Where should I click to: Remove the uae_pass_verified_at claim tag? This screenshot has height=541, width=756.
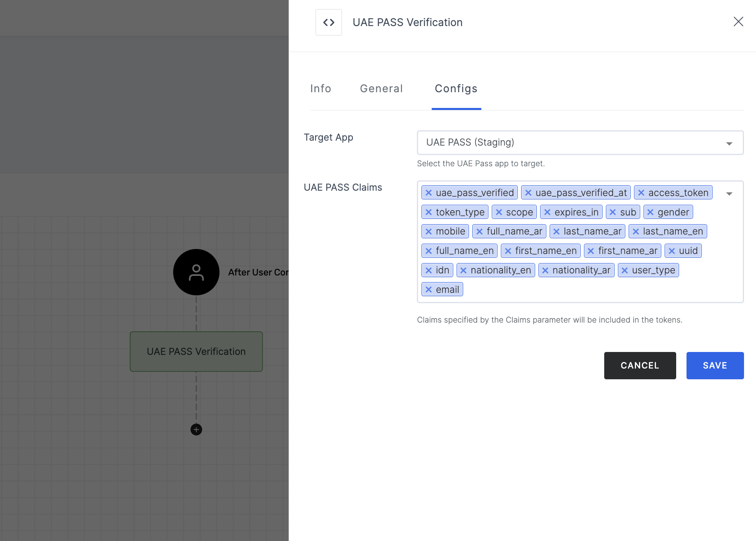(529, 193)
